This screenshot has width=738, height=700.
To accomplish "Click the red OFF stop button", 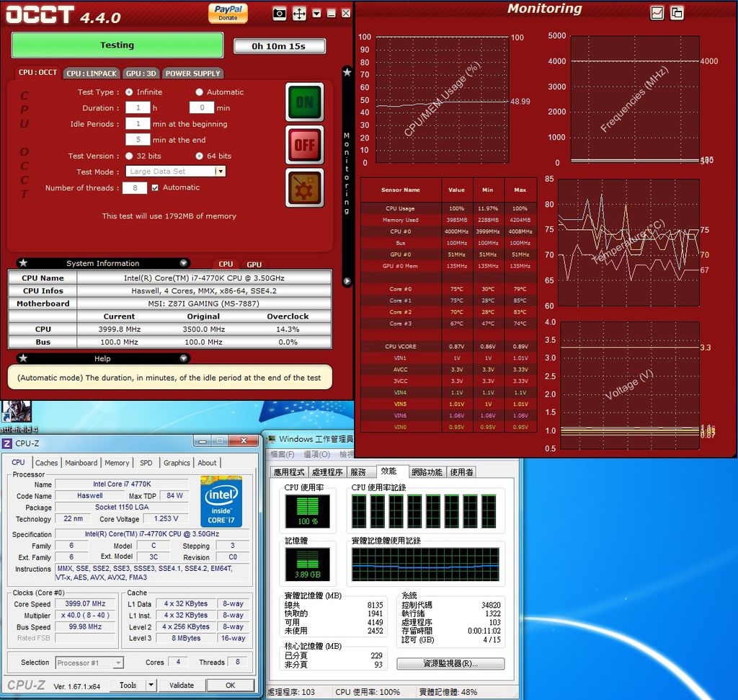I will coord(305,145).
